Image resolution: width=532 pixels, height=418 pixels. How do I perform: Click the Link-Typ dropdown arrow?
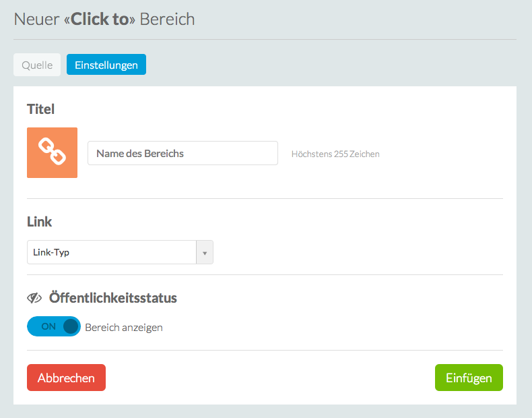tap(205, 253)
